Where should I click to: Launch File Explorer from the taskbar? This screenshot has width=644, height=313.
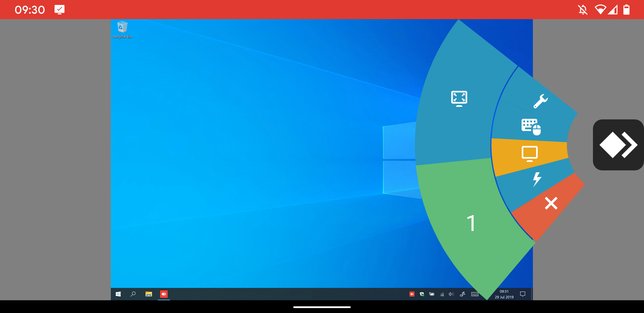point(149,294)
